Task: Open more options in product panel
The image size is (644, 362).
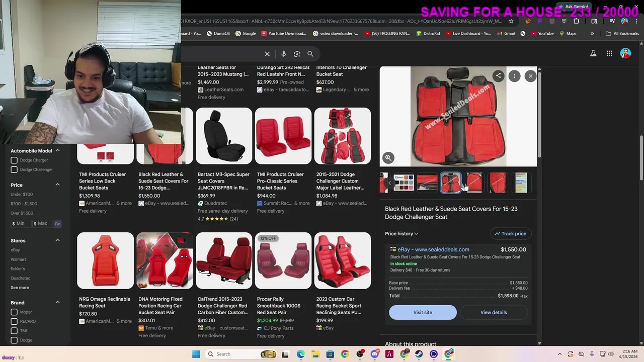Action: (514, 76)
